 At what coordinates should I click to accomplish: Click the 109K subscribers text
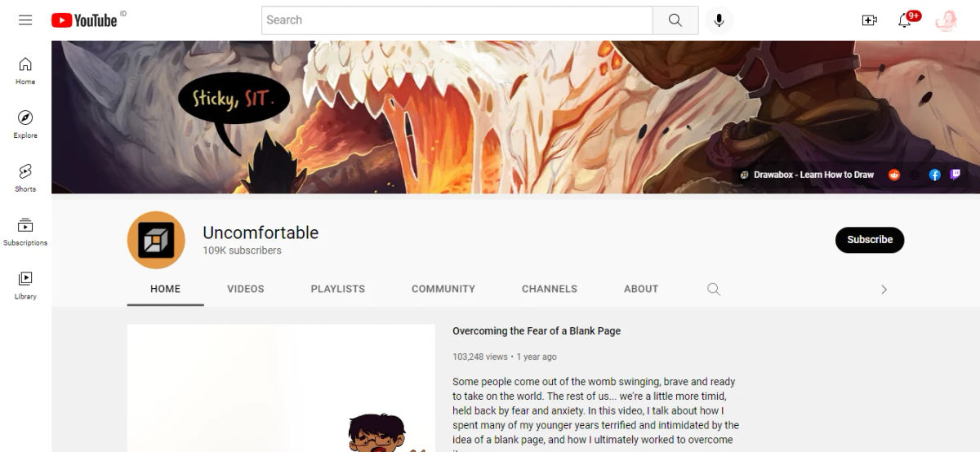(x=242, y=250)
